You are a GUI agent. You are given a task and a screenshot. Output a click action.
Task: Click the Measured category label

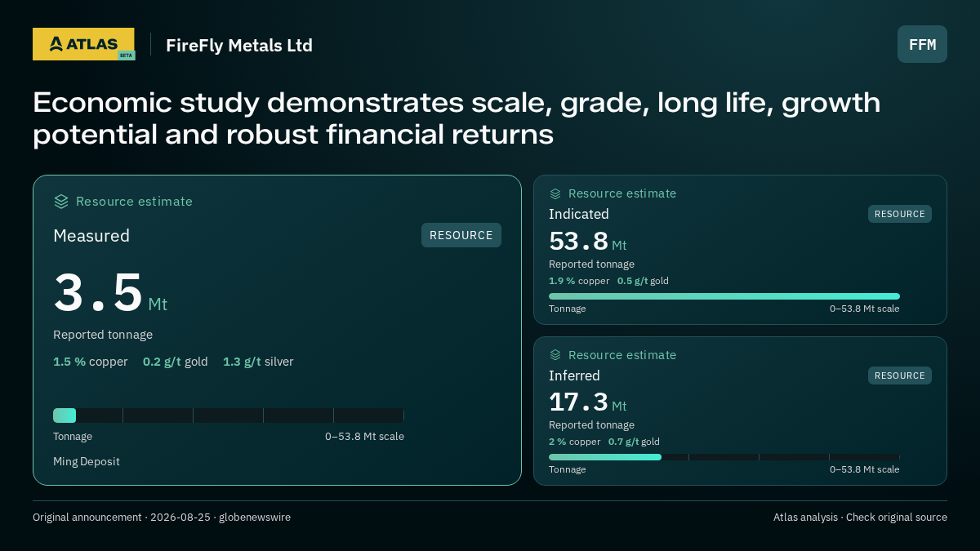[91, 236]
